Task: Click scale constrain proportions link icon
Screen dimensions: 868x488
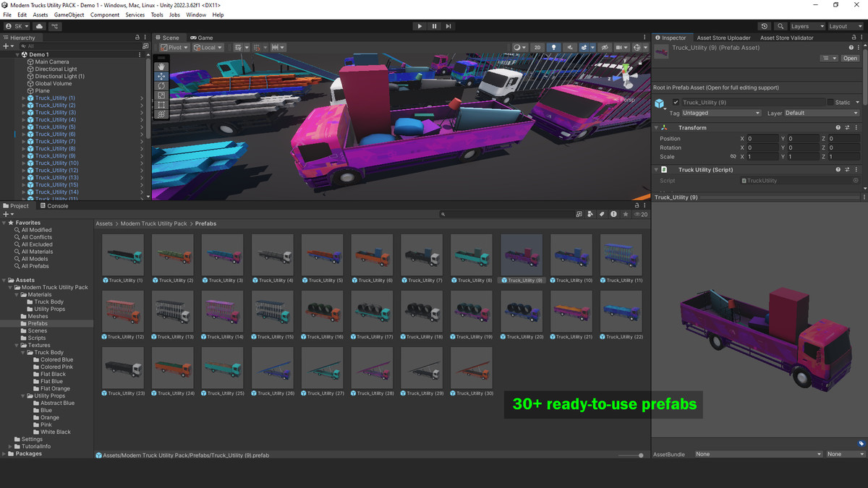Action: pyautogui.click(x=733, y=156)
